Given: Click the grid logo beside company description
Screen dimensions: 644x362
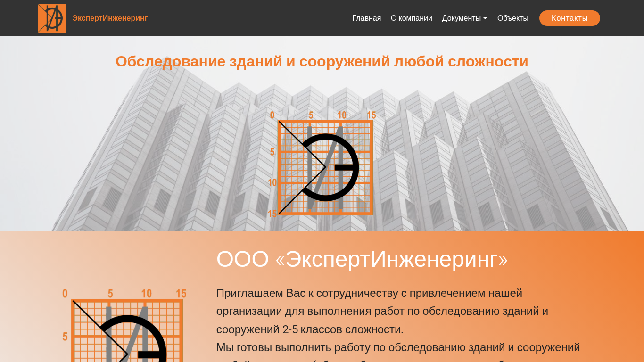Looking at the screenshot, I should click(x=124, y=325).
